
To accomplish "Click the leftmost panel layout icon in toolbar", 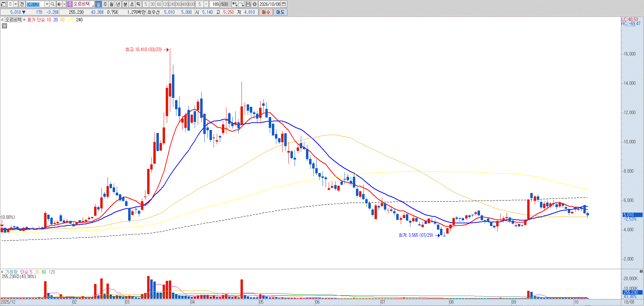I will pos(3,4).
